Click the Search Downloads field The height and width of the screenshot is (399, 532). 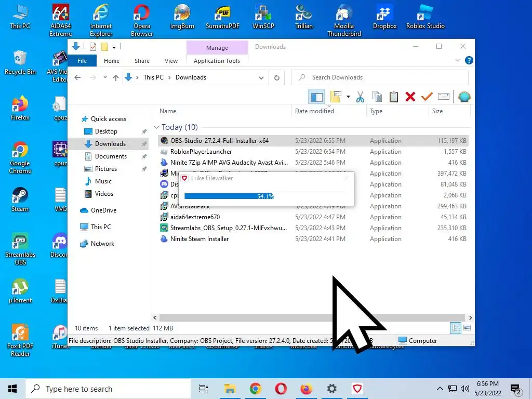380,78
